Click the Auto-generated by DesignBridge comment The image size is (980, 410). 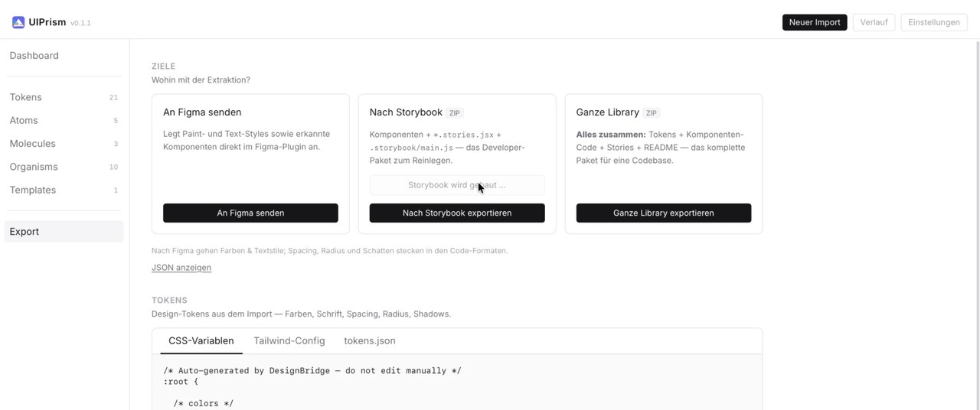coord(312,371)
